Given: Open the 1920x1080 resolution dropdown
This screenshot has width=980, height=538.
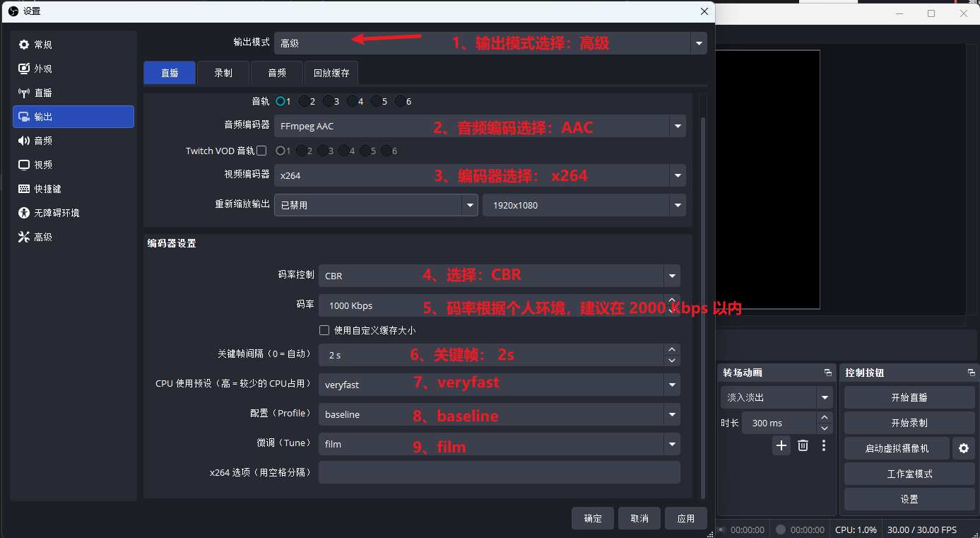Looking at the screenshot, I should pos(584,205).
